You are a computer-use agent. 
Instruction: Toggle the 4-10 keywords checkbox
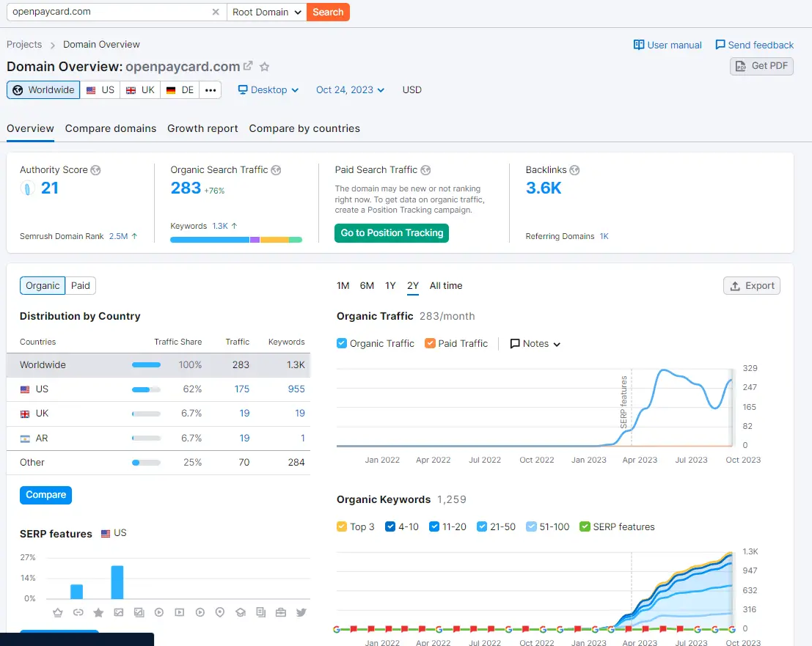coord(390,526)
